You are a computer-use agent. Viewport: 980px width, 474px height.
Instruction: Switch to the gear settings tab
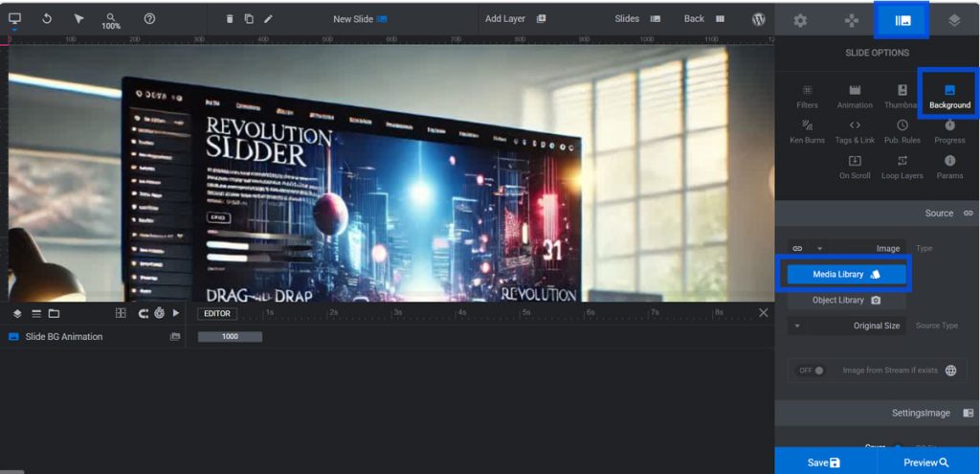pyautogui.click(x=800, y=20)
